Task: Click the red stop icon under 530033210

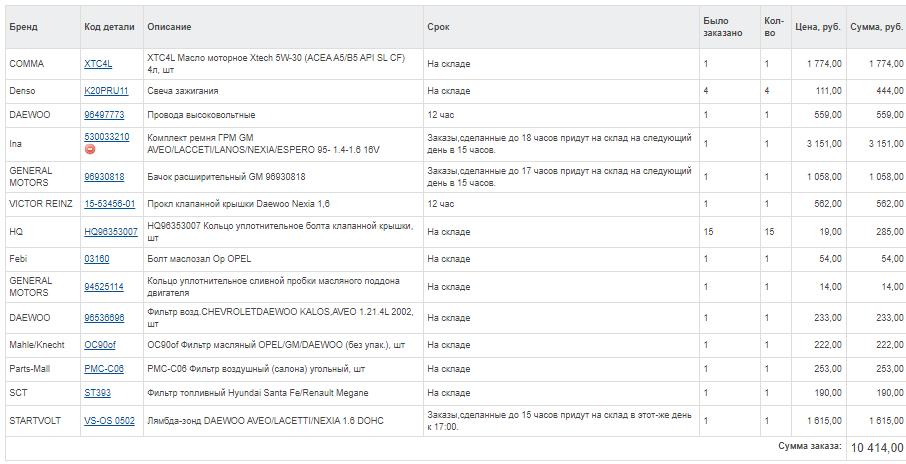Action: [90, 150]
